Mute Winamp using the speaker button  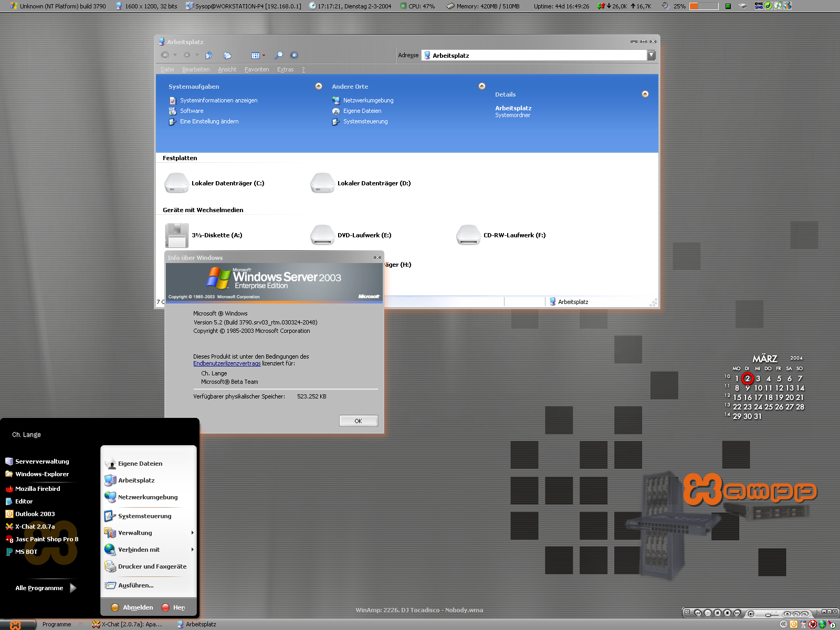click(x=751, y=613)
